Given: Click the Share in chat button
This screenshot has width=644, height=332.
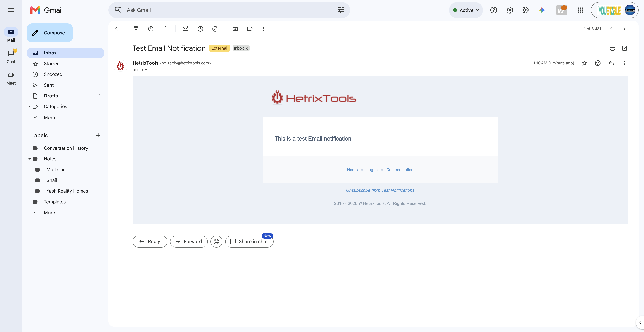Looking at the screenshot, I should pos(249,242).
